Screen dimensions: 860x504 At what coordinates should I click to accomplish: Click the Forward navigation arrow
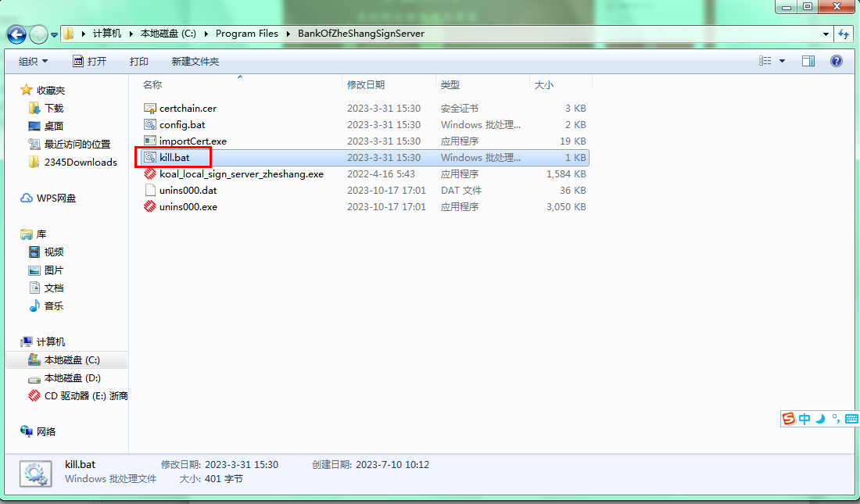click(38, 34)
